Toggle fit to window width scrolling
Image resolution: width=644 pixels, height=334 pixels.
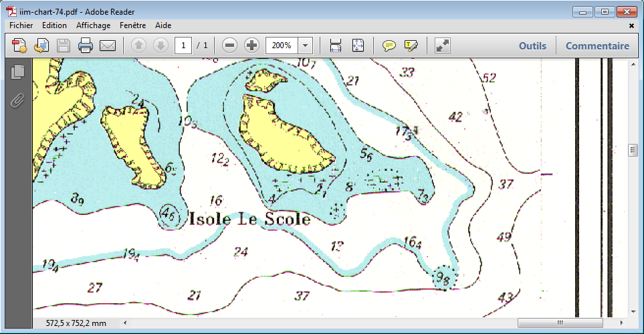(336, 46)
